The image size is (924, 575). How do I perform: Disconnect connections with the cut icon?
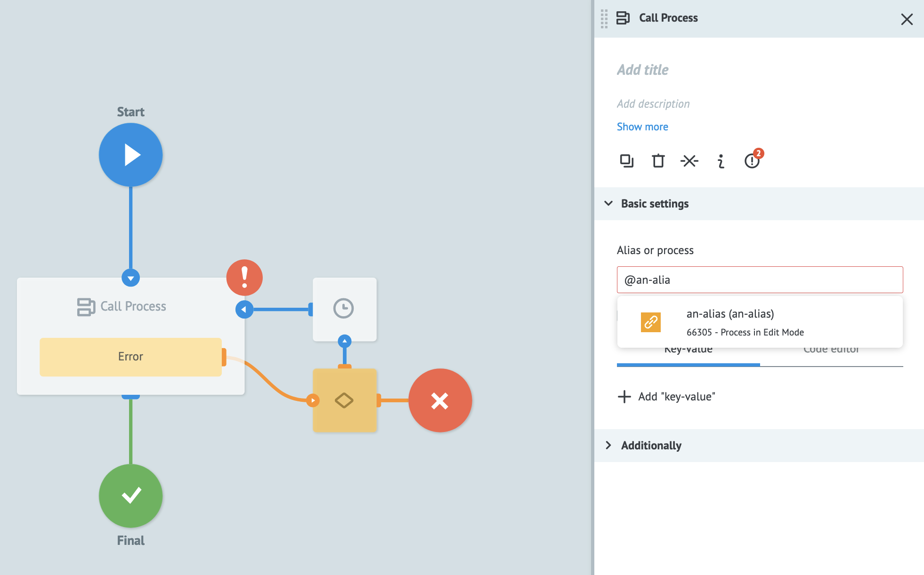click(x=689, y=160)
